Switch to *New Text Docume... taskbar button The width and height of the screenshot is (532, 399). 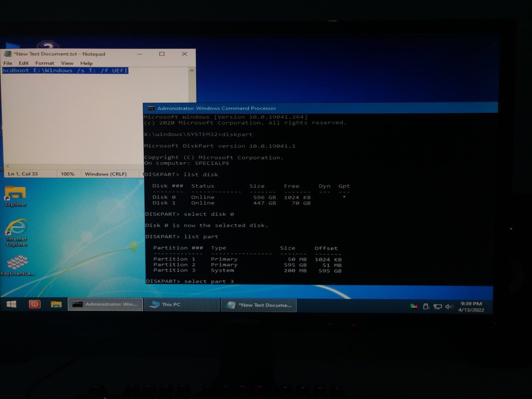point(259,305)
